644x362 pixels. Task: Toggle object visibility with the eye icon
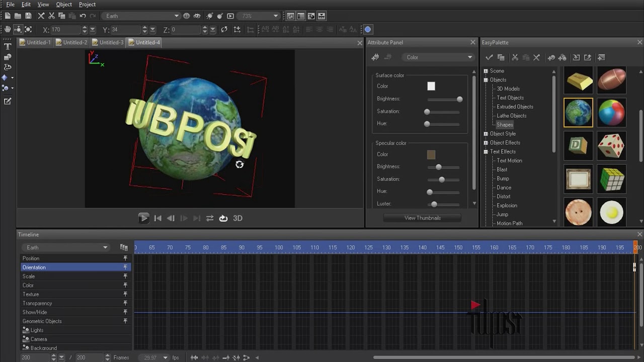coord(197,16)
